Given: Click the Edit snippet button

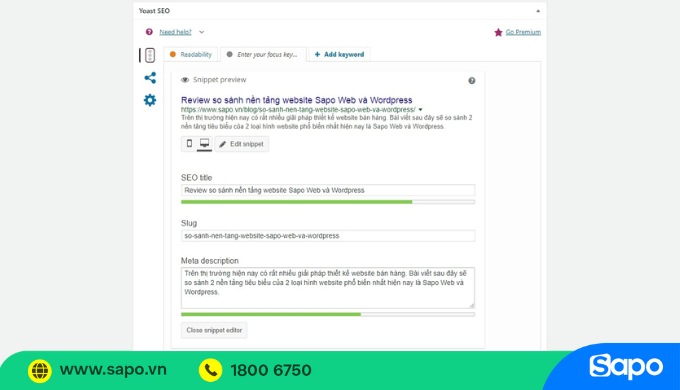Looking at the screenshot, I should (x=242, y=144).
